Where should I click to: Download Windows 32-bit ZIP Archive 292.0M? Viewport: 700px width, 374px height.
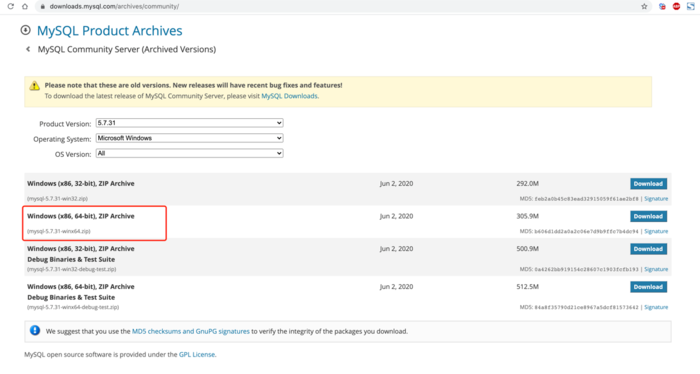pos(648,183)
